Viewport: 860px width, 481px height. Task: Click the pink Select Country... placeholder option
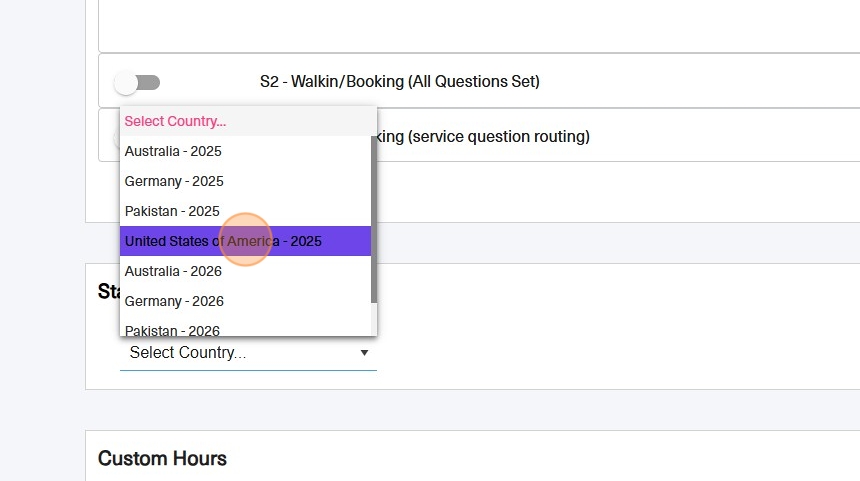(x=175, y=121)
